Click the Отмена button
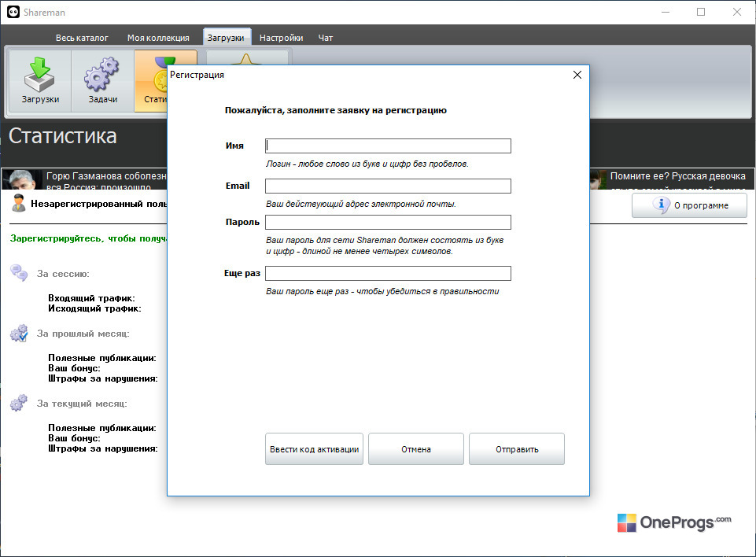Image resolution: width=756 pixels, height=557 pixels. (x=415, y=449)
